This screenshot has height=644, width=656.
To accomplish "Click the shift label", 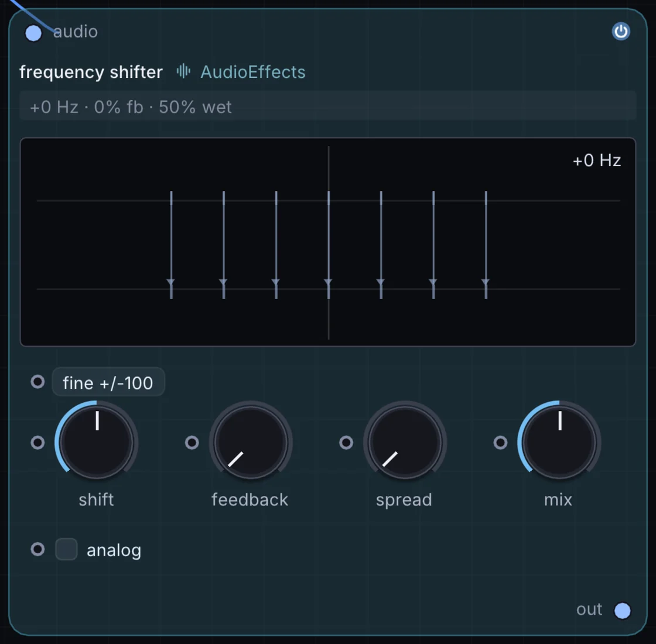I will (96, 499).
